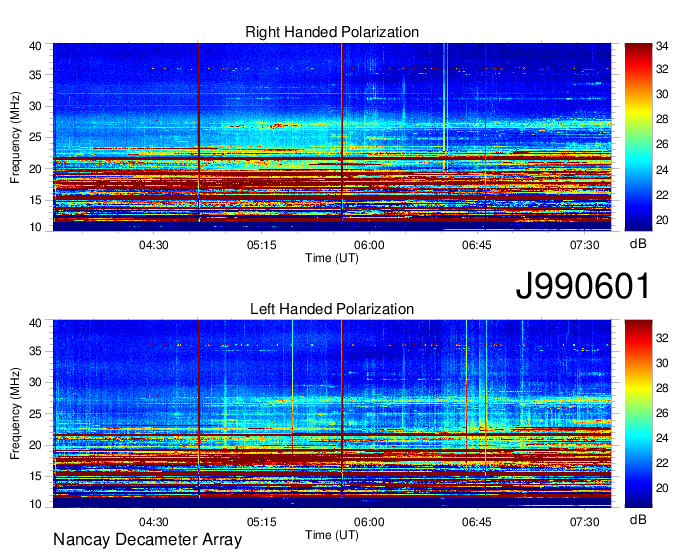680x552 pixels.
Task: Click "22" dB value on Right Handed color bar
Action: click(x=662, y=195)
